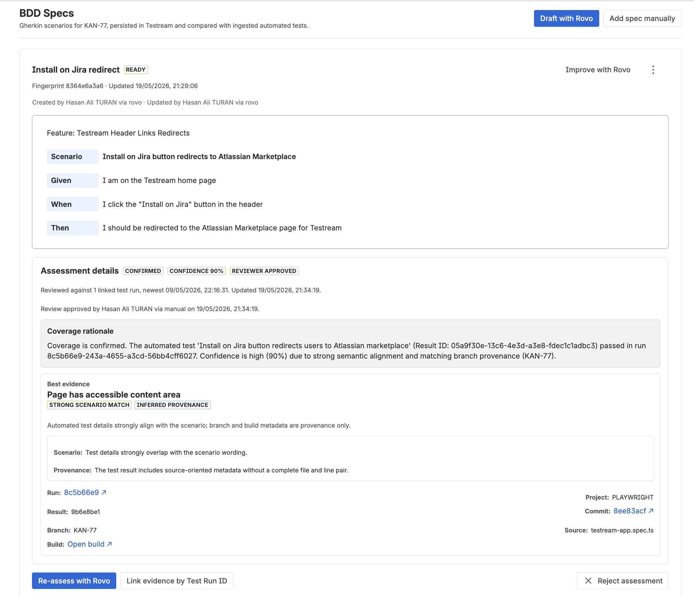Select Improve with Rovo
Image resolution: width=700 pixels, height=597 pixels.
click(x=598, y=70)
